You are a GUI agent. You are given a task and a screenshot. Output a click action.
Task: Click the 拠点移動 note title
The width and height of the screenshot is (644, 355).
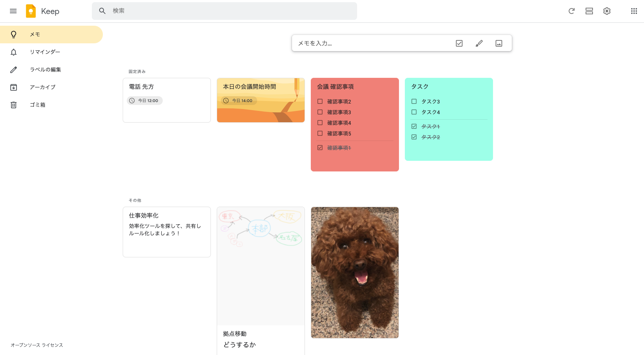[235, 334]
